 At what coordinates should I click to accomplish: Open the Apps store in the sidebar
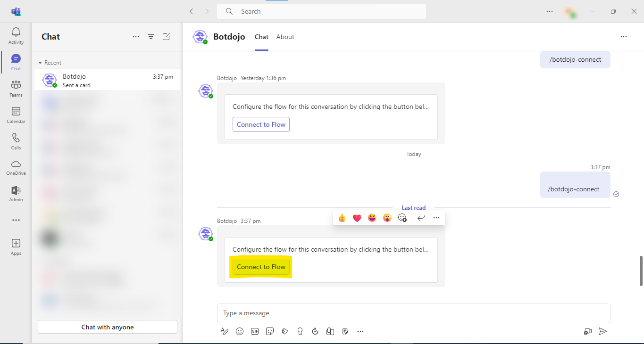(16, 247)
